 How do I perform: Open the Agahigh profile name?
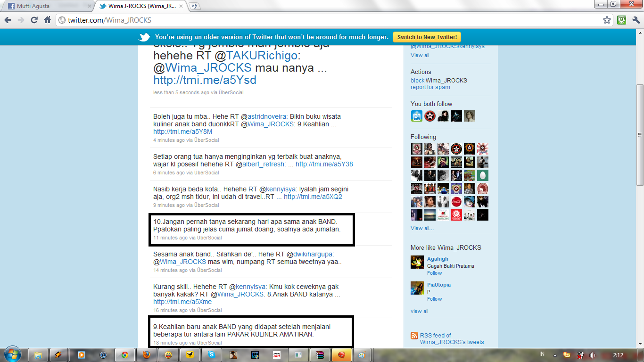[x=438, y=259]
